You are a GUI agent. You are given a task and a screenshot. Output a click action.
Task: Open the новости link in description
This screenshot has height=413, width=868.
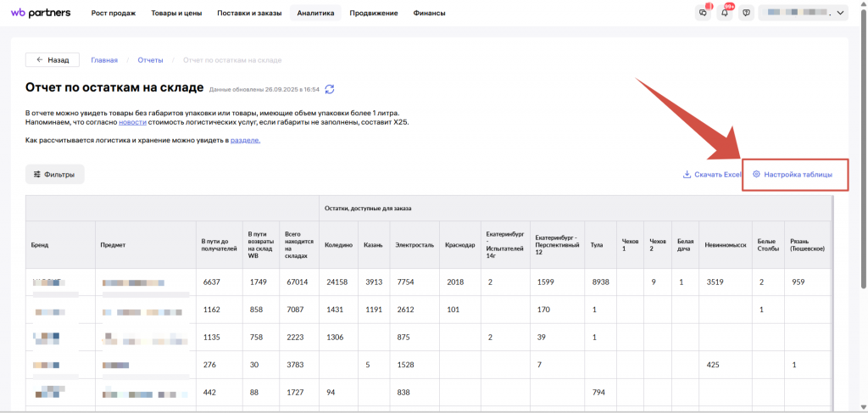click(132, 122)
